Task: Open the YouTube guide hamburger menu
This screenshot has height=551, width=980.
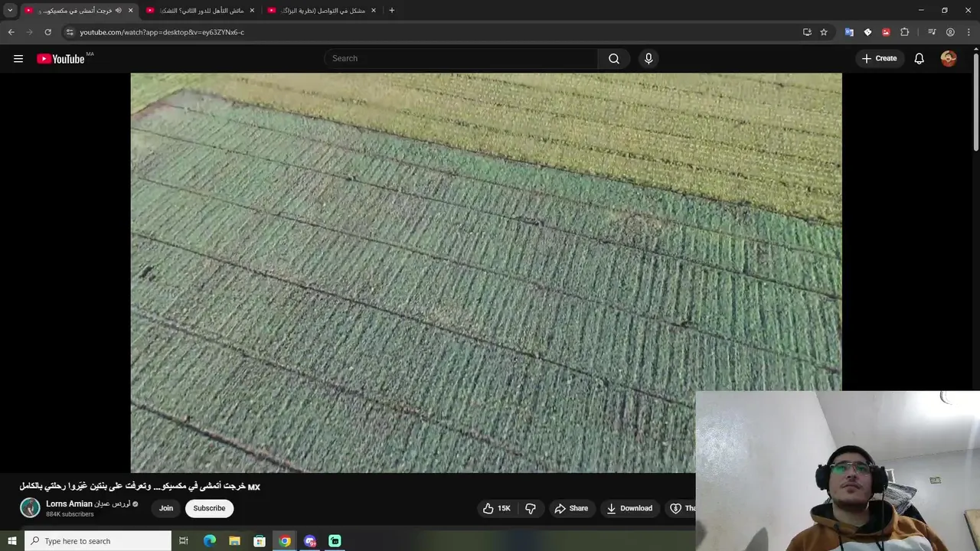Action: [18, 59]
